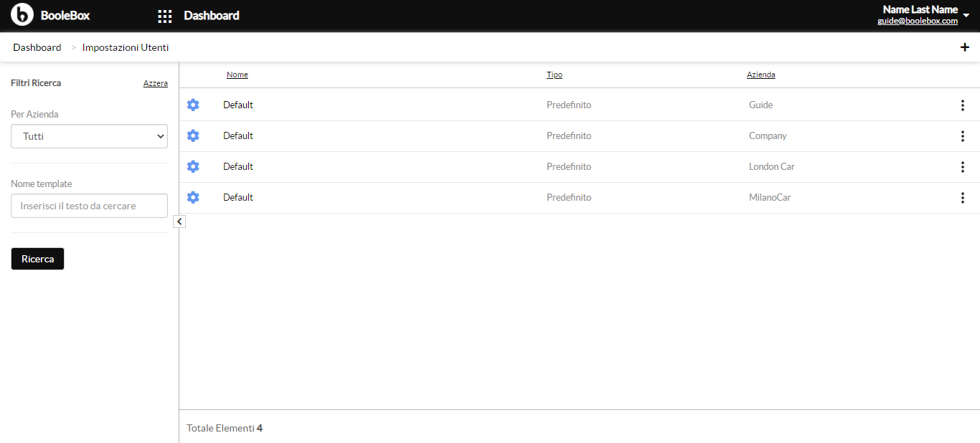Open three-dot menu for Company row
This screenshot has height=443, width=980.
963,136
